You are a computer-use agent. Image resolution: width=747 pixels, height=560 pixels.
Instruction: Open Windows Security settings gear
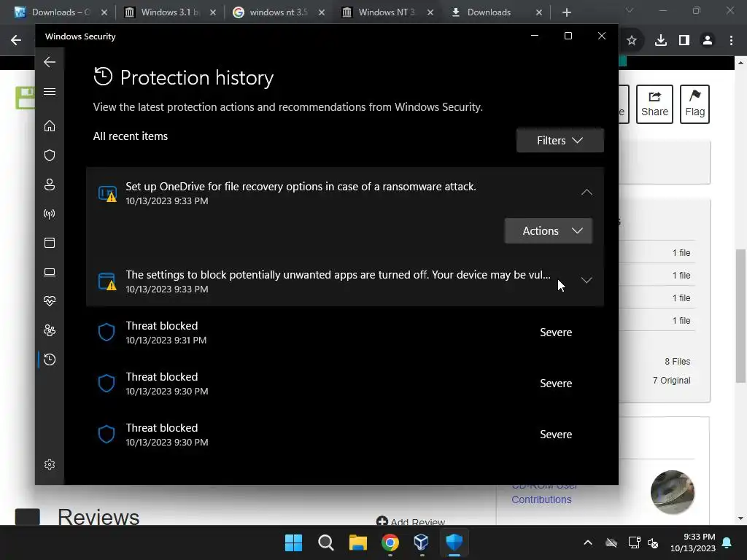[50, 464]
